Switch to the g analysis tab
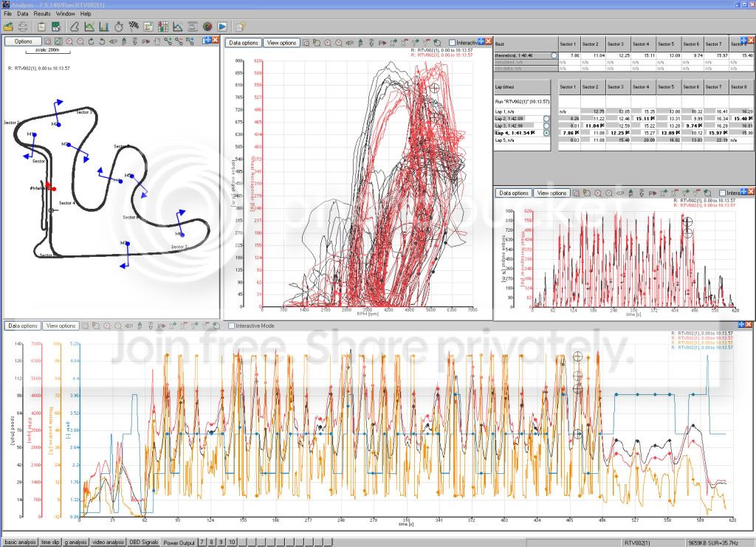The image size is (756, 547). coord(76,543)
